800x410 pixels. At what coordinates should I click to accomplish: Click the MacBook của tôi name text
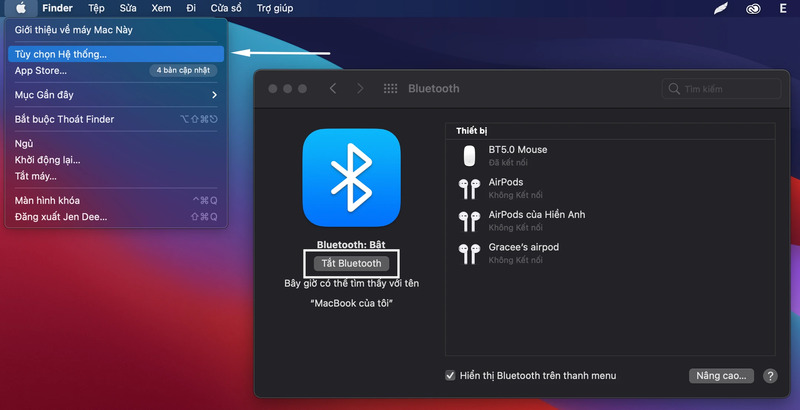pos(352,303)
